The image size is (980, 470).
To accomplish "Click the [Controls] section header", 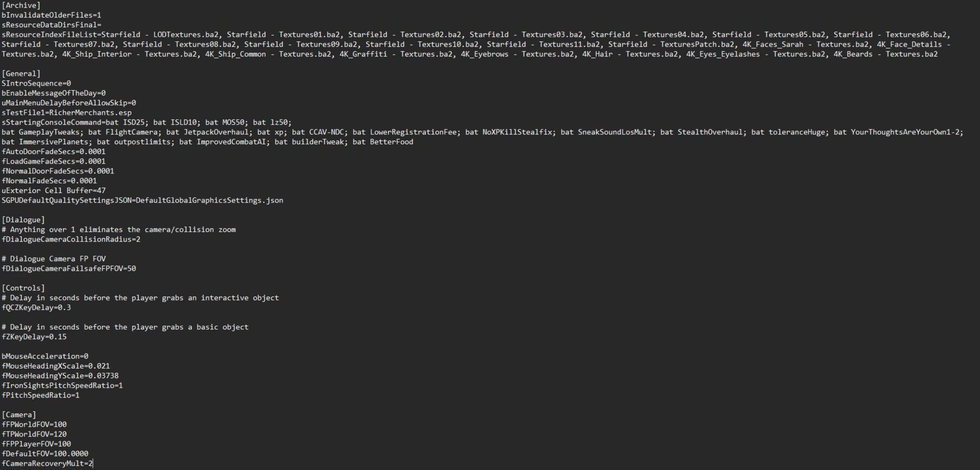I will coord(23,288).
